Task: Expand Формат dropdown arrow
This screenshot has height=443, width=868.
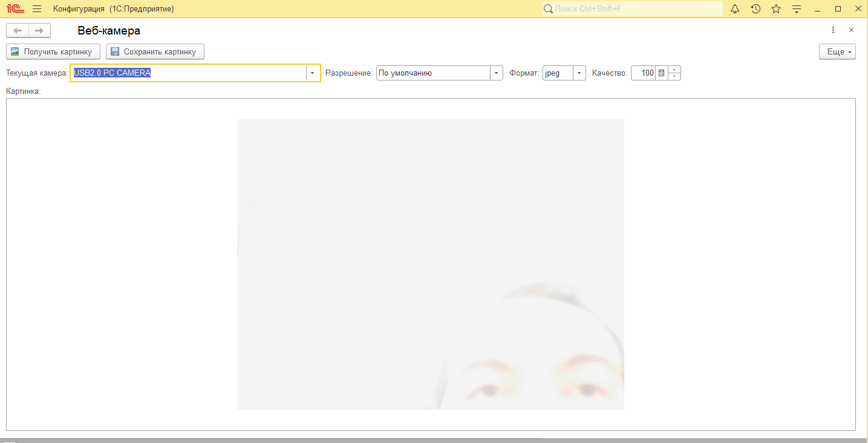Action: coord(579,73)
